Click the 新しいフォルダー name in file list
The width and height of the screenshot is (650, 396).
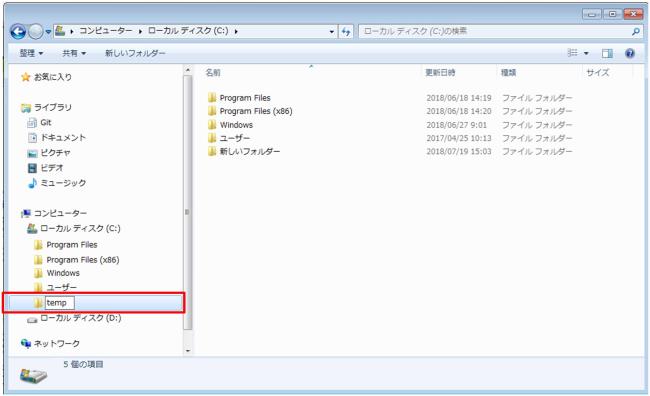[x=250, y=152]
